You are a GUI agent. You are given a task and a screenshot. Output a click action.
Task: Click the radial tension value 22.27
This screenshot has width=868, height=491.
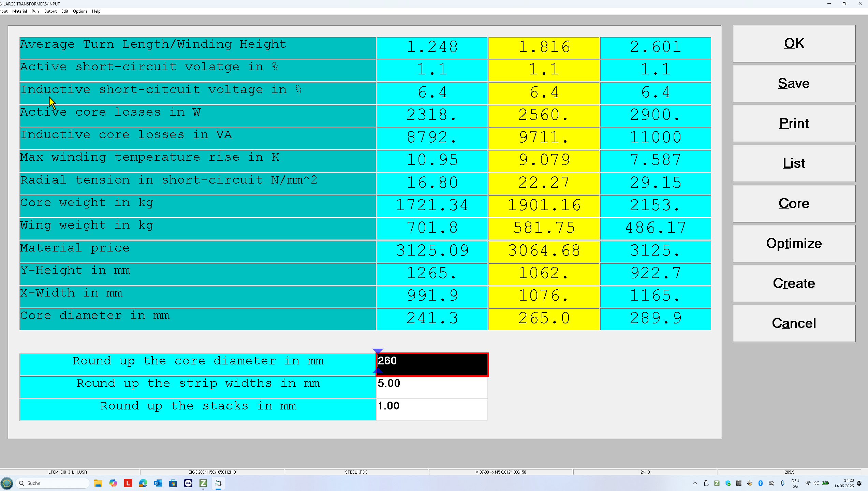click(x=544, y=183)
